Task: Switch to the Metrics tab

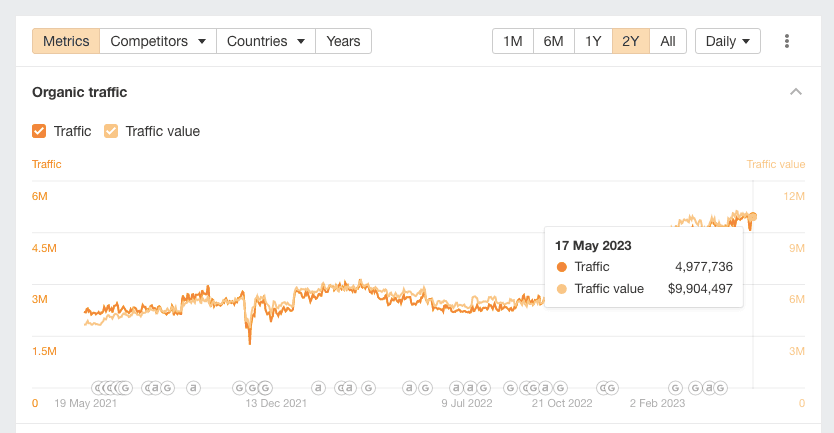Action: pos(66,41)
